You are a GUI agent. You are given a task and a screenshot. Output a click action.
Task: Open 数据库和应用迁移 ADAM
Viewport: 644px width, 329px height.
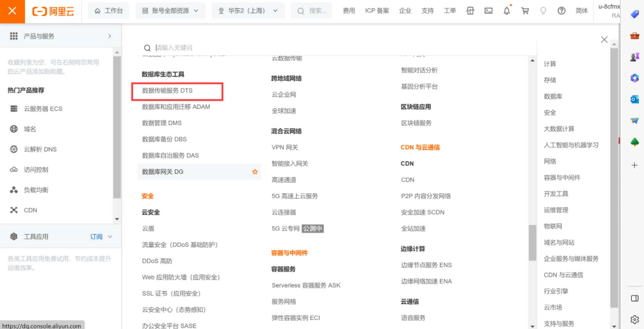(x=176, y=107)
